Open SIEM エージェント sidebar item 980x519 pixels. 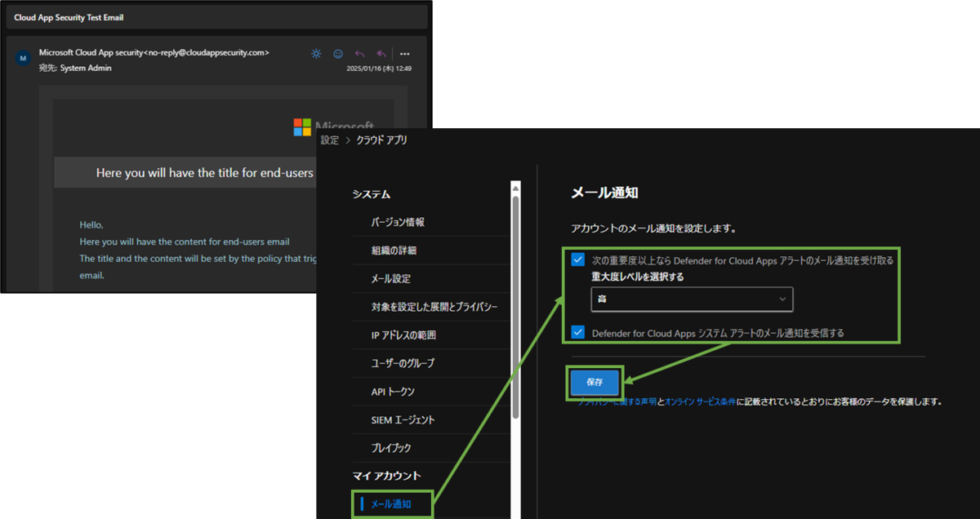tap(403, 420)
